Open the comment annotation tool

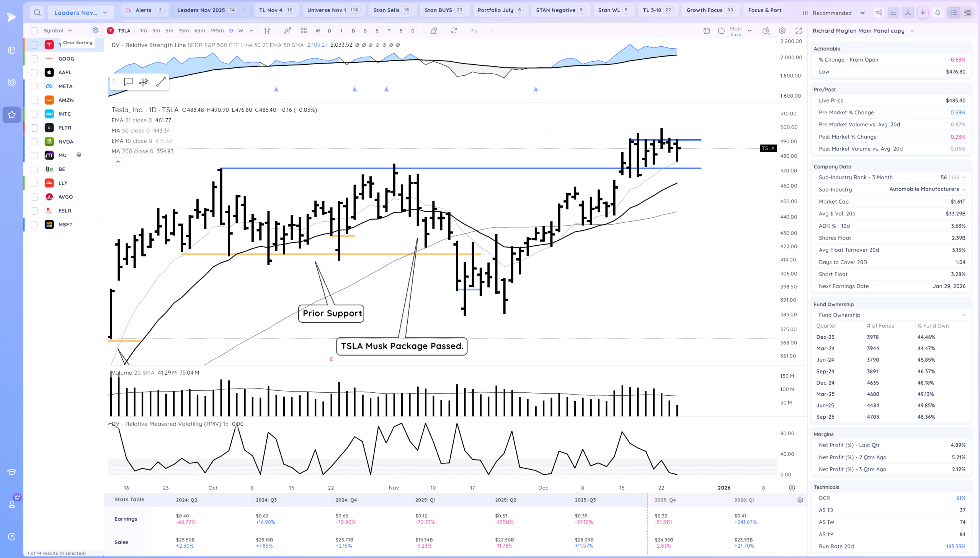[x=128, y=82]
